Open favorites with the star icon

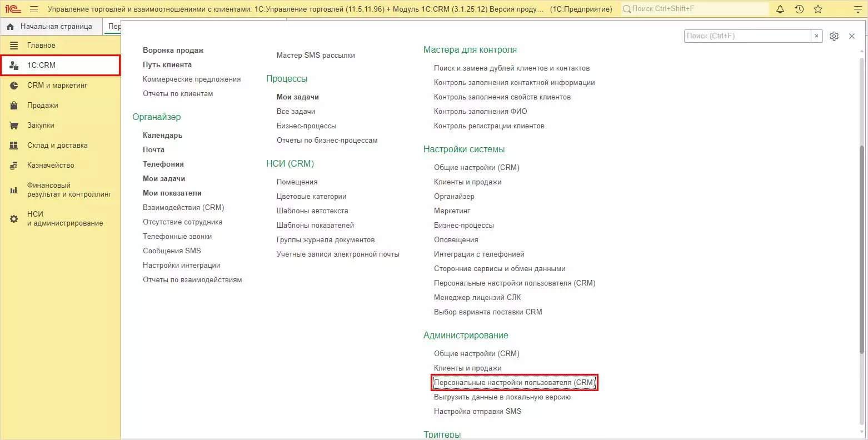(x=818, y=9)
